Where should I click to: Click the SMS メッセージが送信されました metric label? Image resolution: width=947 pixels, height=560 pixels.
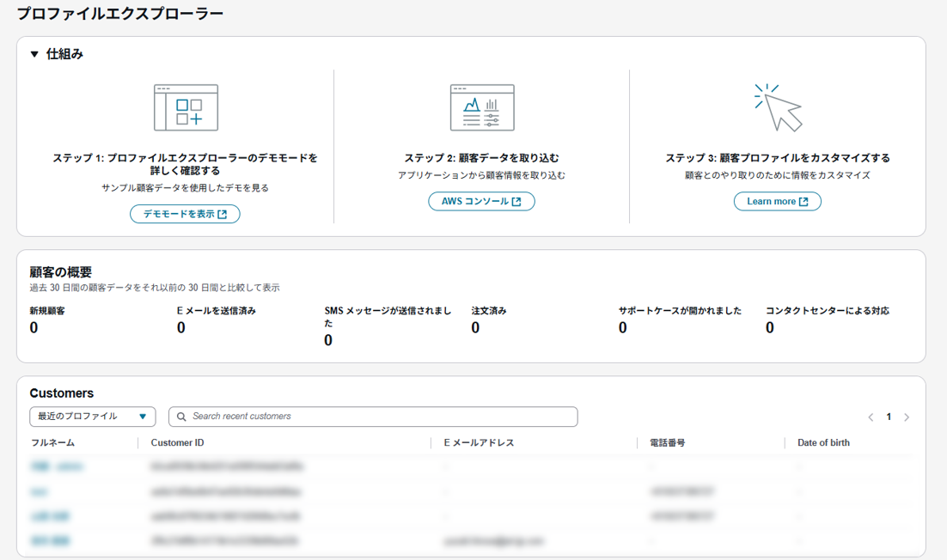(388, 317)
